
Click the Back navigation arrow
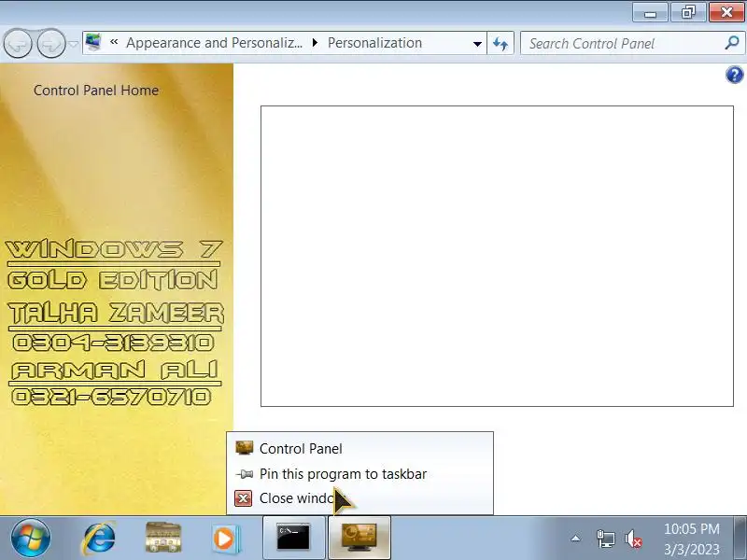18,44
